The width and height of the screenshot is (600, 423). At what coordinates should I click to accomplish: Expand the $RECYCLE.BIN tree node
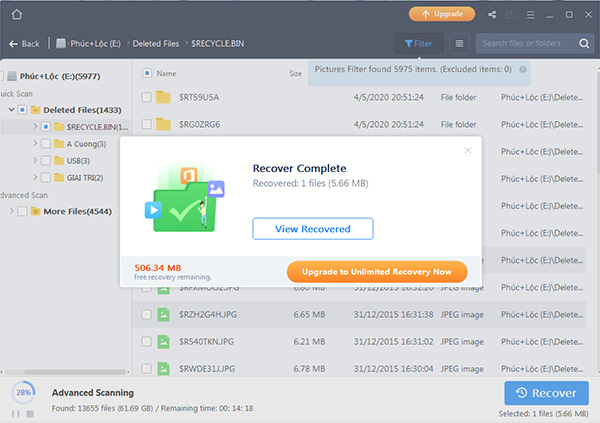35,126
